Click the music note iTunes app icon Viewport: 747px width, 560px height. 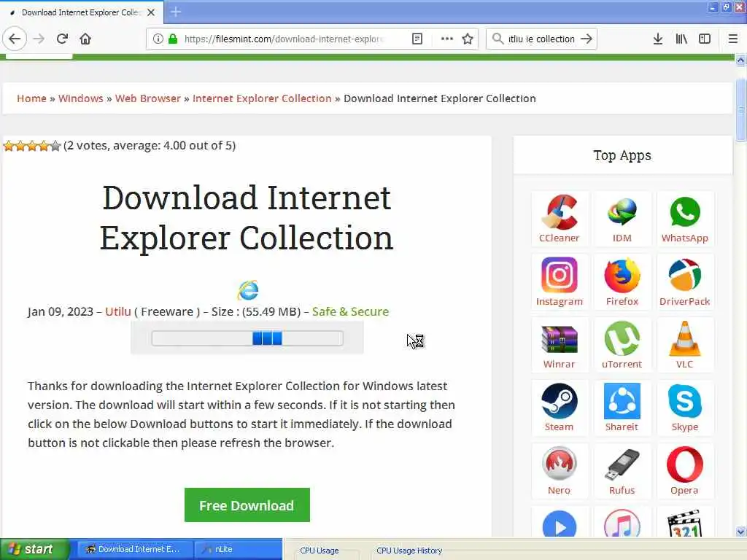[x=622, y=524]
